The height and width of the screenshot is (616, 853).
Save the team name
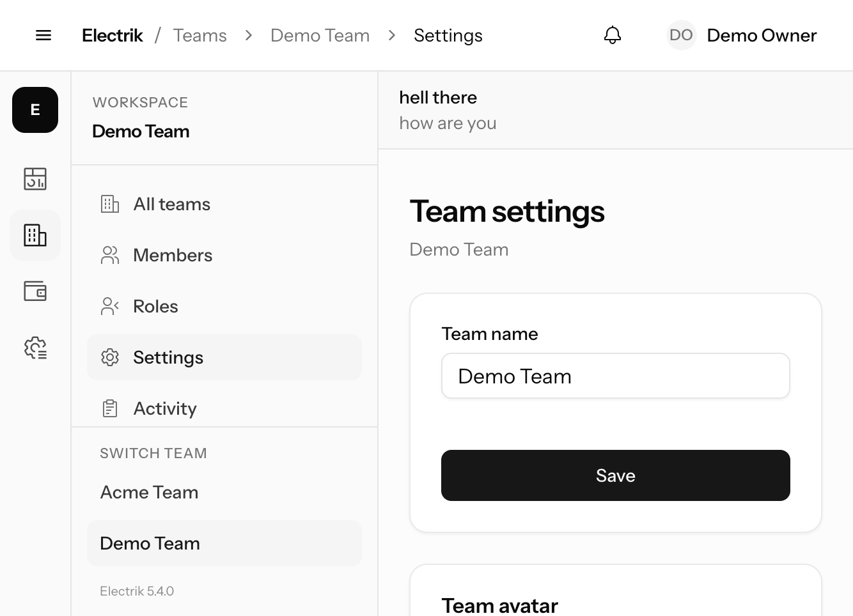(616, 475)
